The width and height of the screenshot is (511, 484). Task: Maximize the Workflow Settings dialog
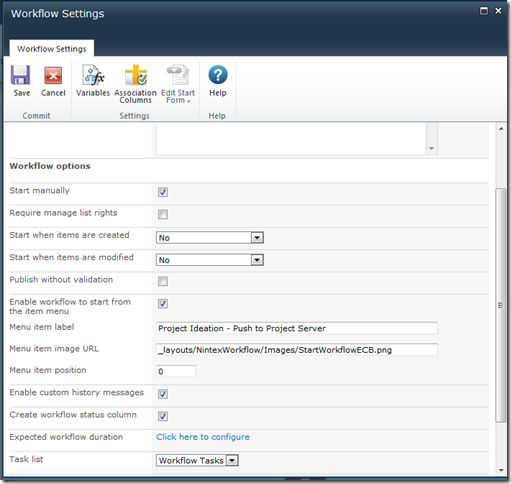pyautogui.click(x=484, y=11)
